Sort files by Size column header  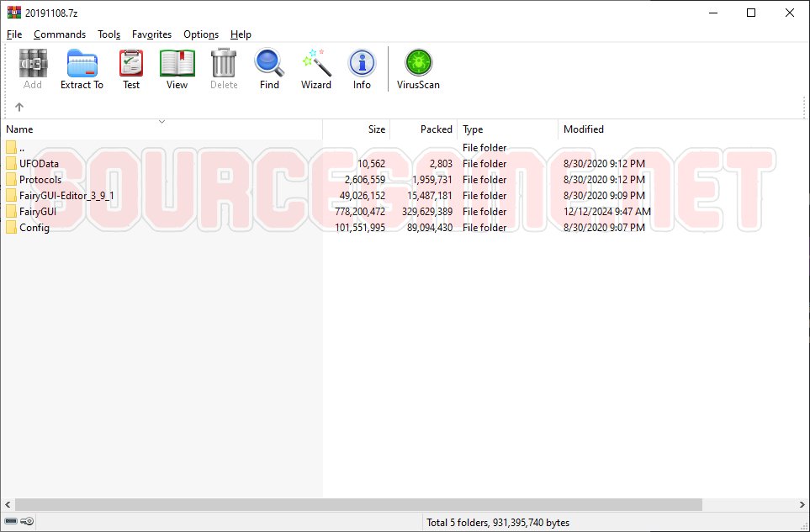[357, 129]
